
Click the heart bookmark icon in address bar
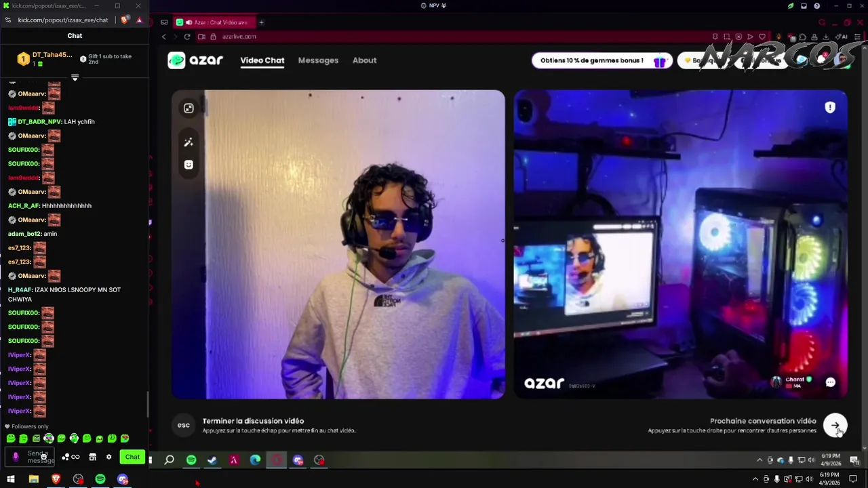(762, 37)
